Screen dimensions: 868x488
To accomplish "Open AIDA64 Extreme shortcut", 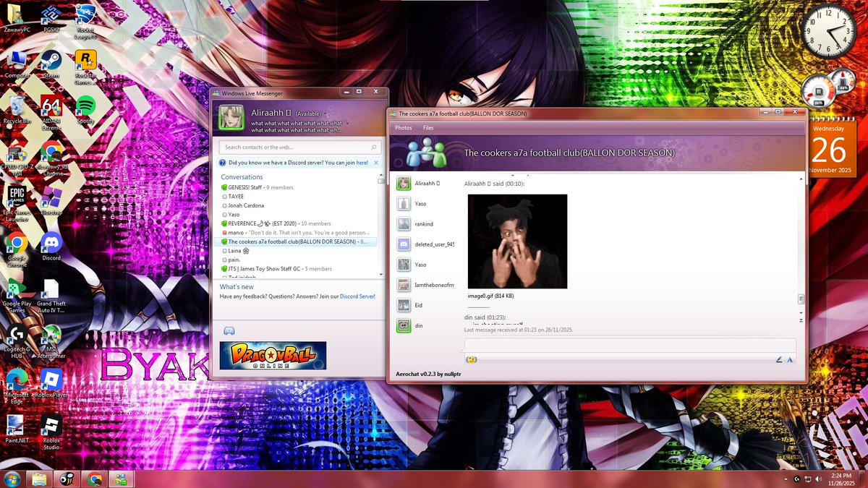I will click(x=51, y=112).
